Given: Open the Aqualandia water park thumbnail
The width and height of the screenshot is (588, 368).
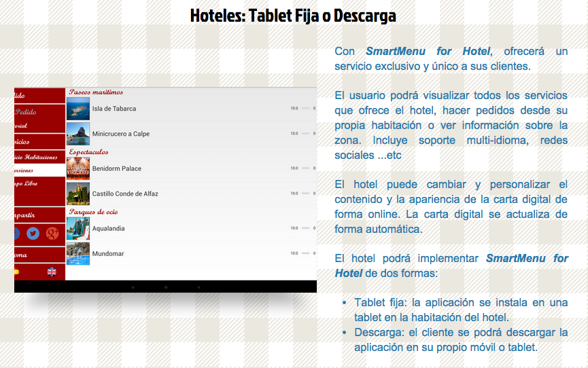Looking at the screenshot, I should tap(78, 229).
